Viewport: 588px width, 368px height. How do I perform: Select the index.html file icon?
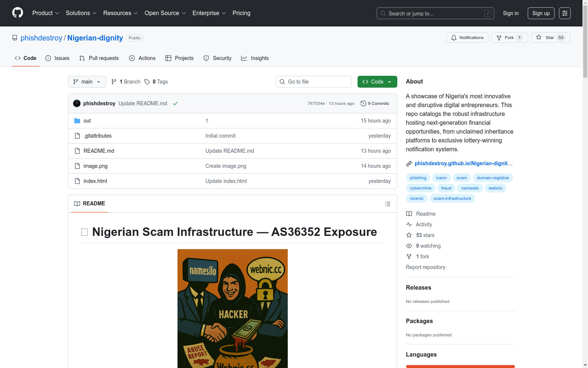(x=77, y=181)
